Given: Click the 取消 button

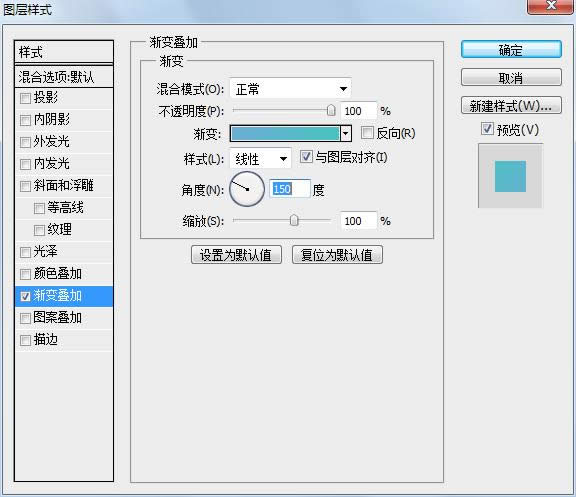Looking at the screenshot, I should point(511,78).
